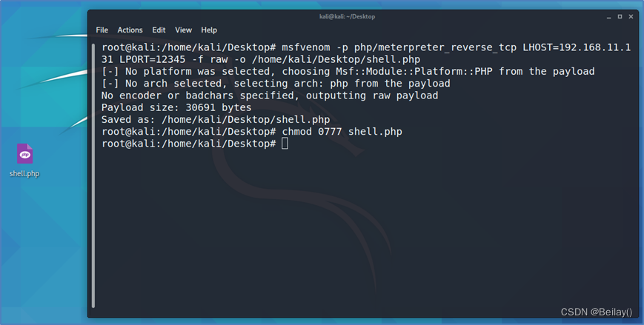Click the 'No arch selected' message line
This screenshot has width=644, height=325.
(276, 84)
